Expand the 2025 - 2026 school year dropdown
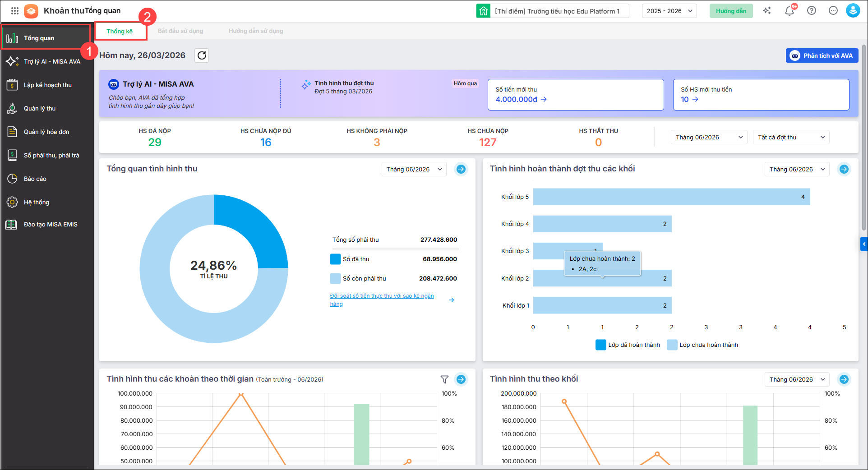This screenshot has width=868, height=470. tap(669, 11)
